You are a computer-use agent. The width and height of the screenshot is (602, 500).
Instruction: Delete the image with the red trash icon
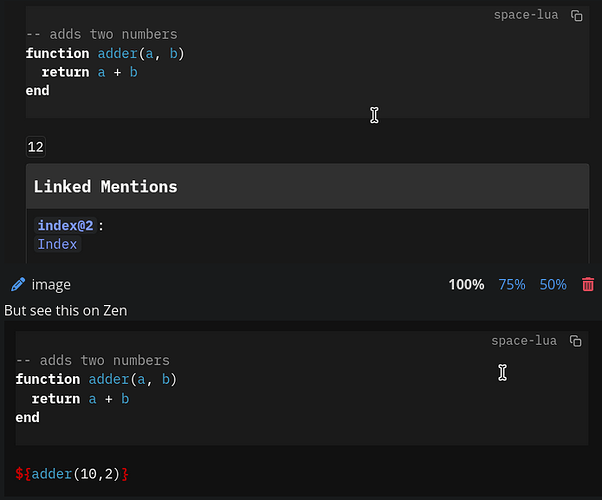pos(588,285)
